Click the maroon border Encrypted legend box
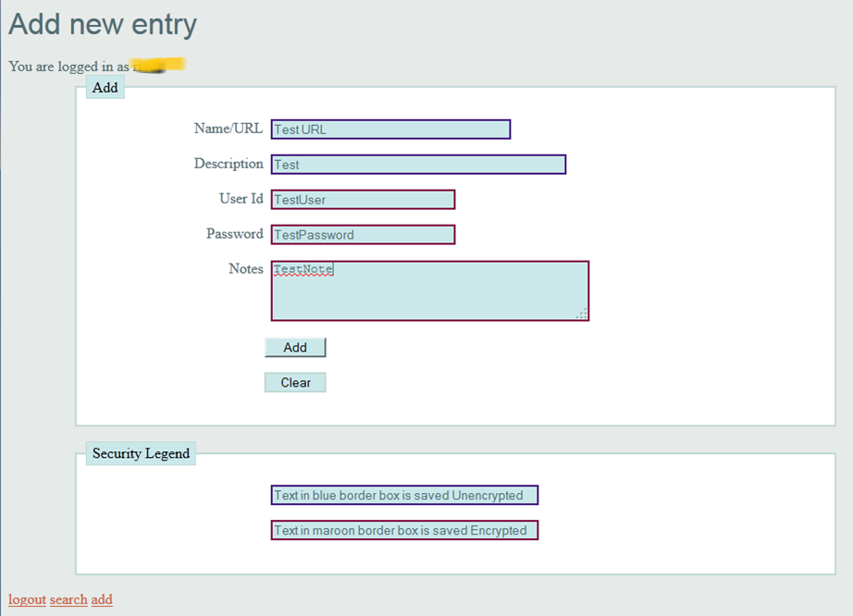This screenshot has height=616, width=853. coord(404,531)
